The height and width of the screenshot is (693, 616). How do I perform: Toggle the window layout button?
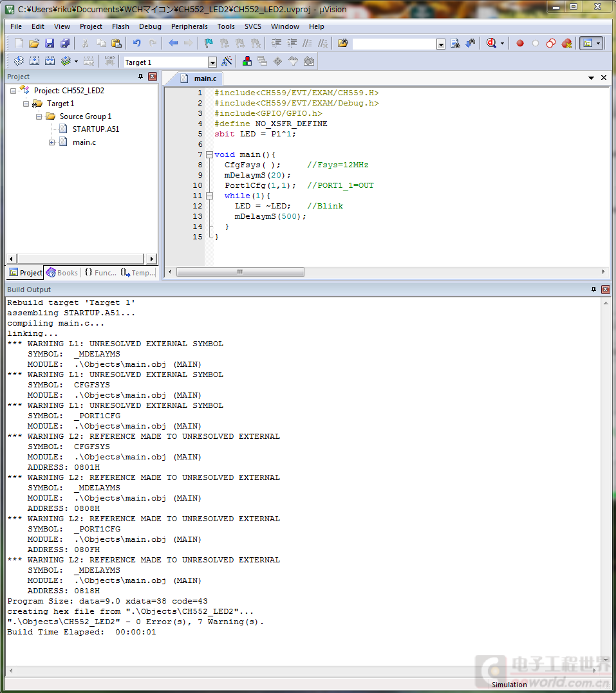588,43
